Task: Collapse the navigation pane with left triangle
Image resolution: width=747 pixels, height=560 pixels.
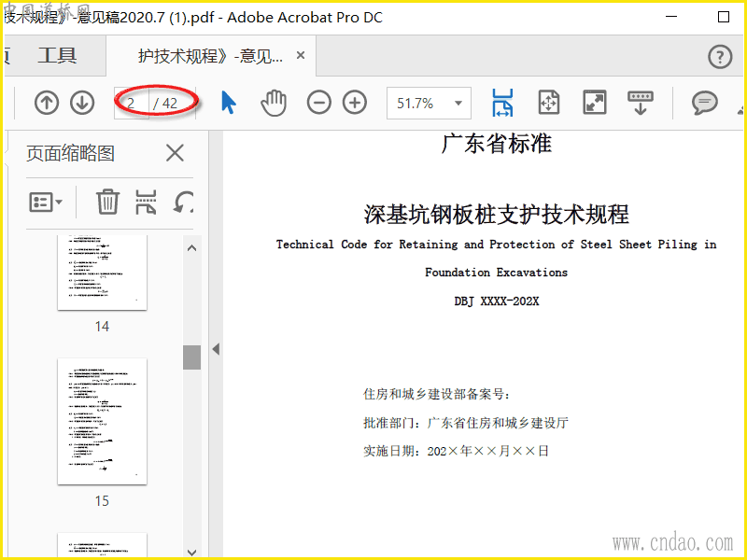Action: click(216, 349)
